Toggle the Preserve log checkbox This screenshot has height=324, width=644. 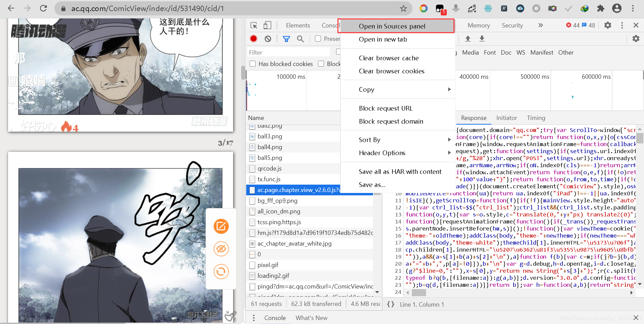click(x=318, y=39)
